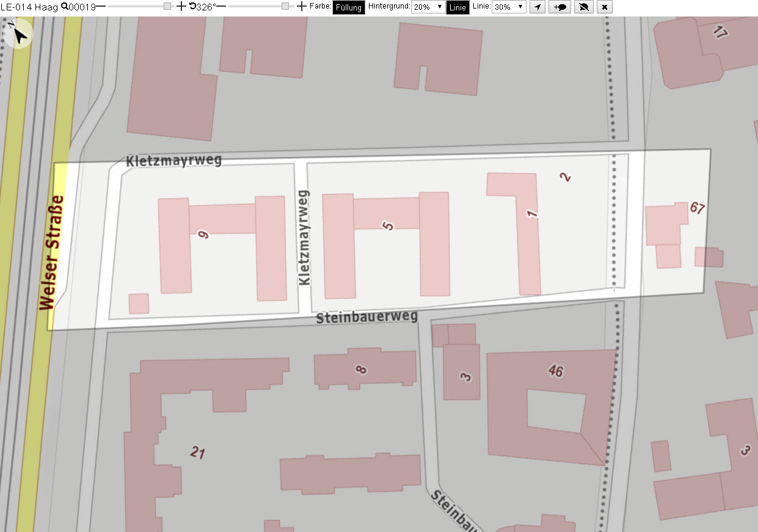The image size is (758, 532).
Task: Click the rotation increase plus icon
Action: point(301,6)
